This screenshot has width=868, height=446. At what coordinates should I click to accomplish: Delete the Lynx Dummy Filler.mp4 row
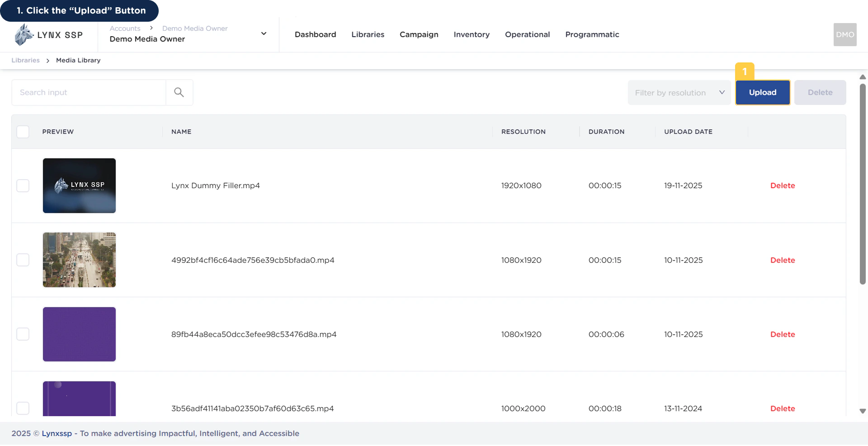(782, 185)
